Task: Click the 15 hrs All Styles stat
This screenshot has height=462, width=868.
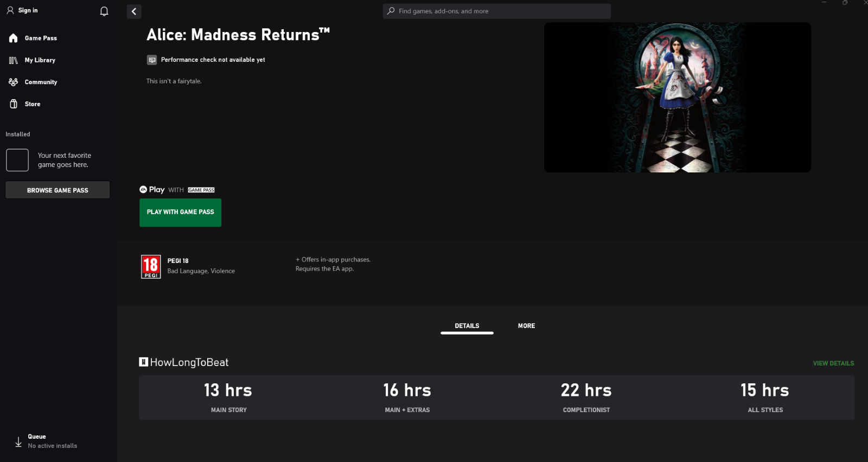Action: click(x=765, y=397)
